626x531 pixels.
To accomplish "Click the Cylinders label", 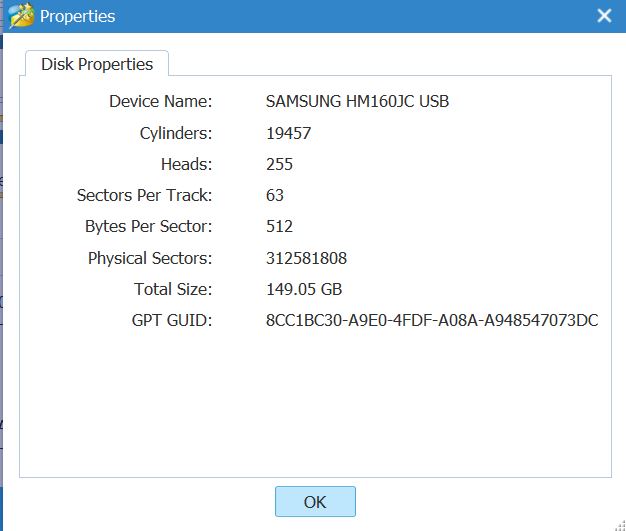I will pyautogui.click(x=176, y=133).
